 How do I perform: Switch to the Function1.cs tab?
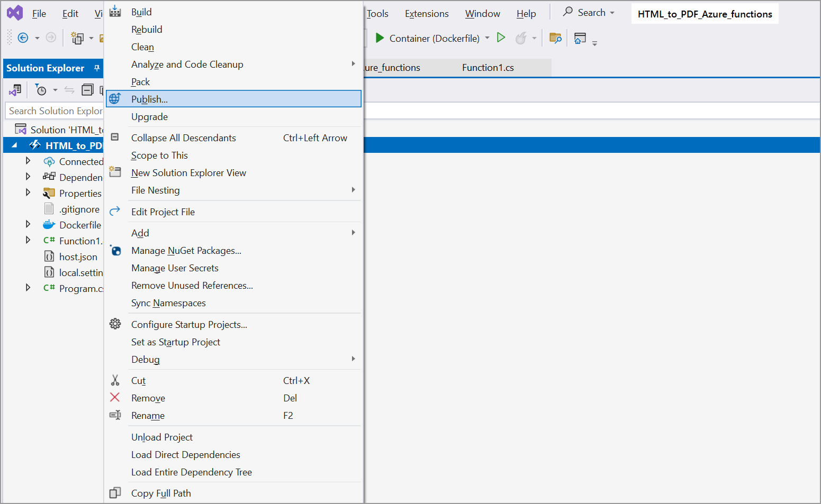point(488,68)
